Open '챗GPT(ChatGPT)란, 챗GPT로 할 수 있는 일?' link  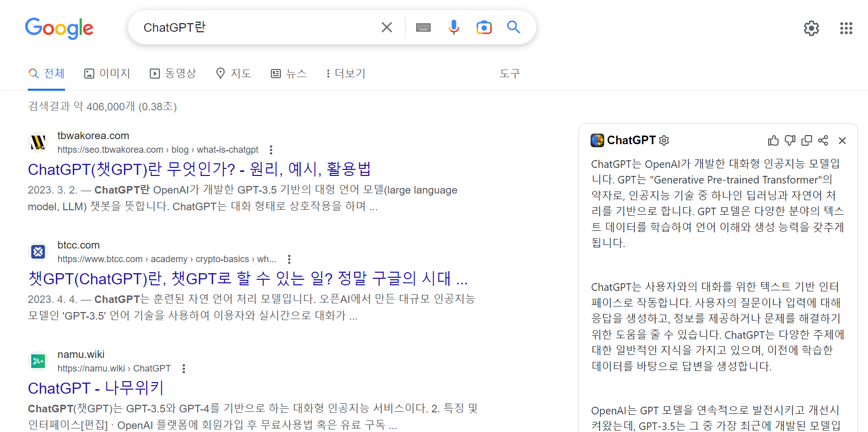pos(248,278)
